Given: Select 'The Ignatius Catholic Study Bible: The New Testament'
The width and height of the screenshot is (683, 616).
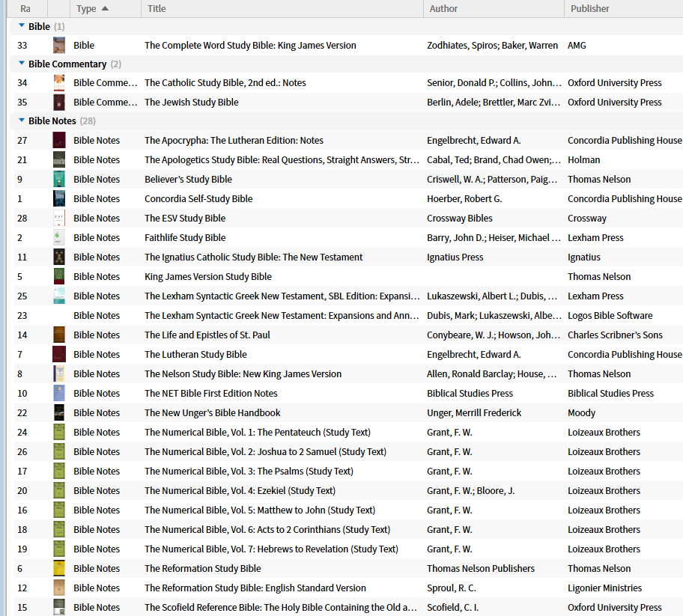Looking at the screenshot, I should point(254,257).
